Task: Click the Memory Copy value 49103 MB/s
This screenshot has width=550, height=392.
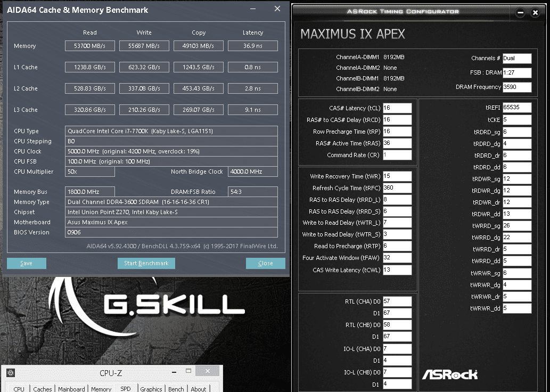Action: (199, 46)
